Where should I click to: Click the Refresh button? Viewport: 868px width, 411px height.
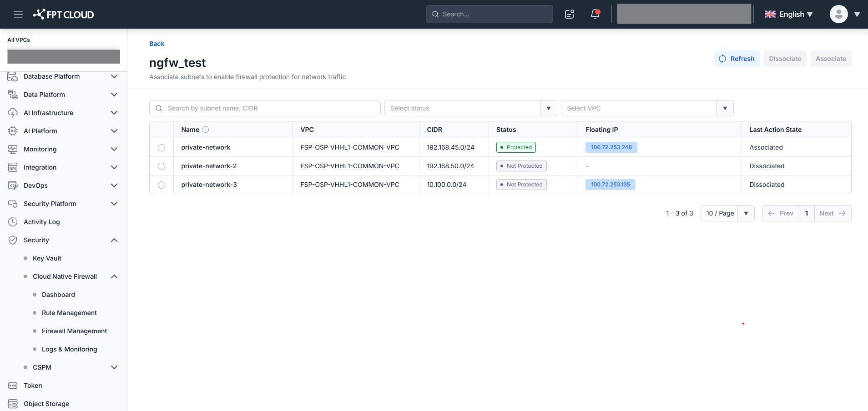737,59
